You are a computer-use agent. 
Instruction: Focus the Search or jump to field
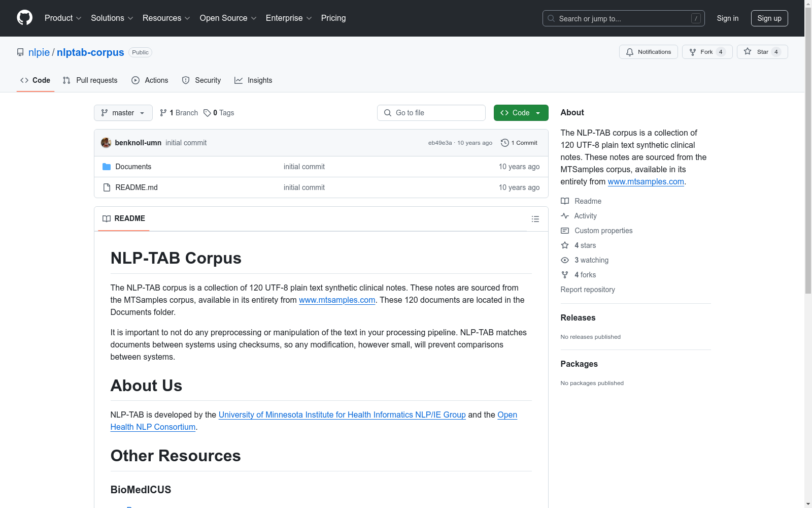point(623,18)
